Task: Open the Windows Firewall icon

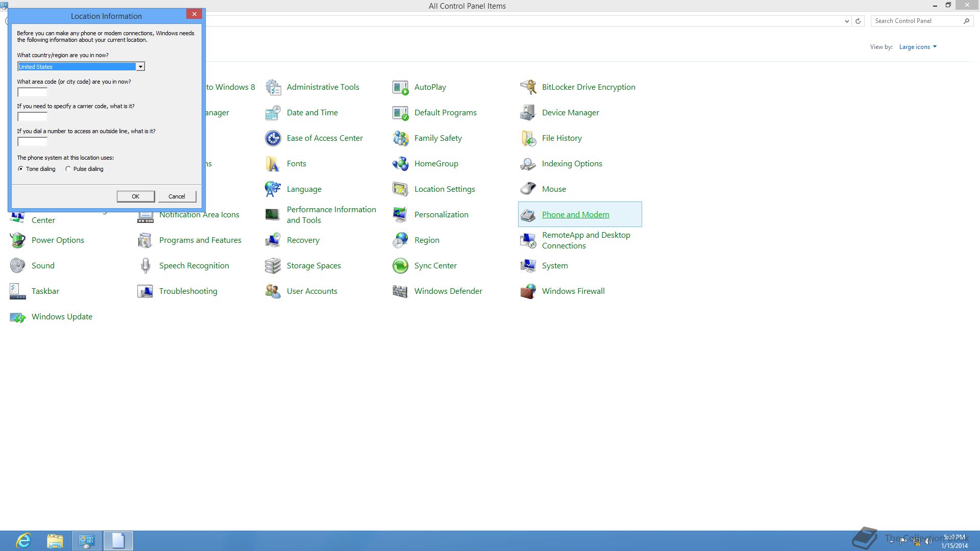Action: 528,291
